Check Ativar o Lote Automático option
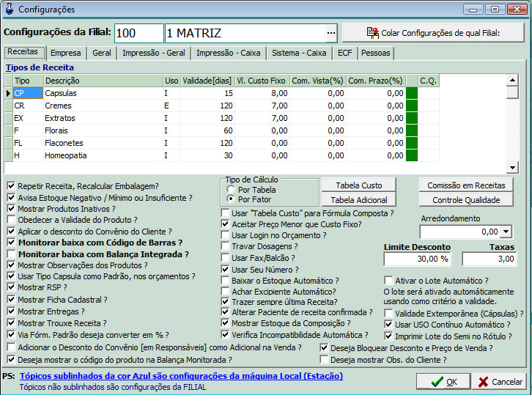The height and width of the screenshot is (395, 532). point(388,280)
